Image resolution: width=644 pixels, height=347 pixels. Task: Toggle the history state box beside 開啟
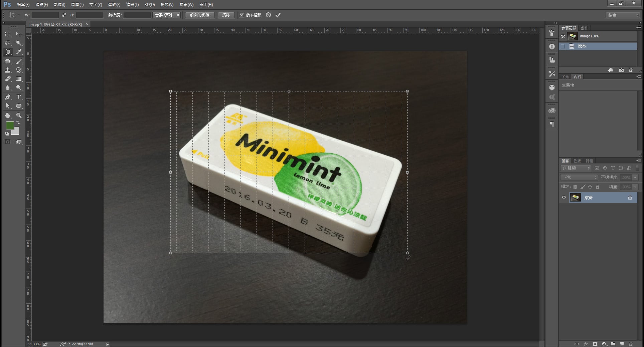(563, 46)
